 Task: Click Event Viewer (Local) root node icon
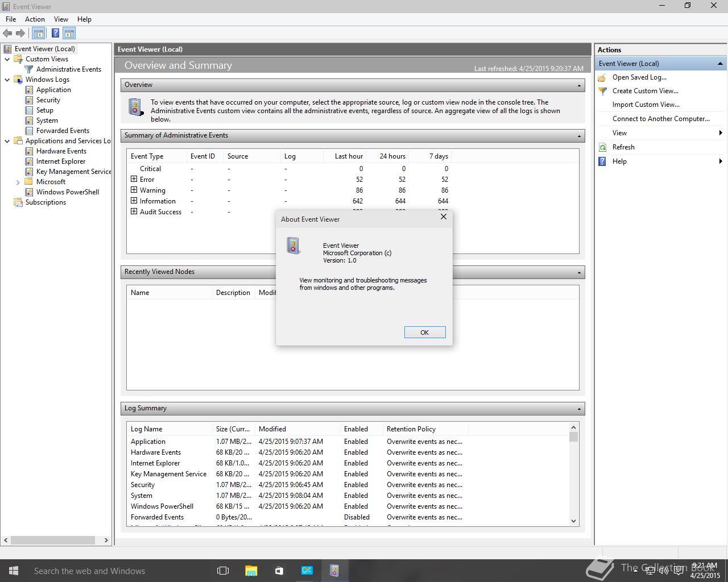click(x=7, y=49)
